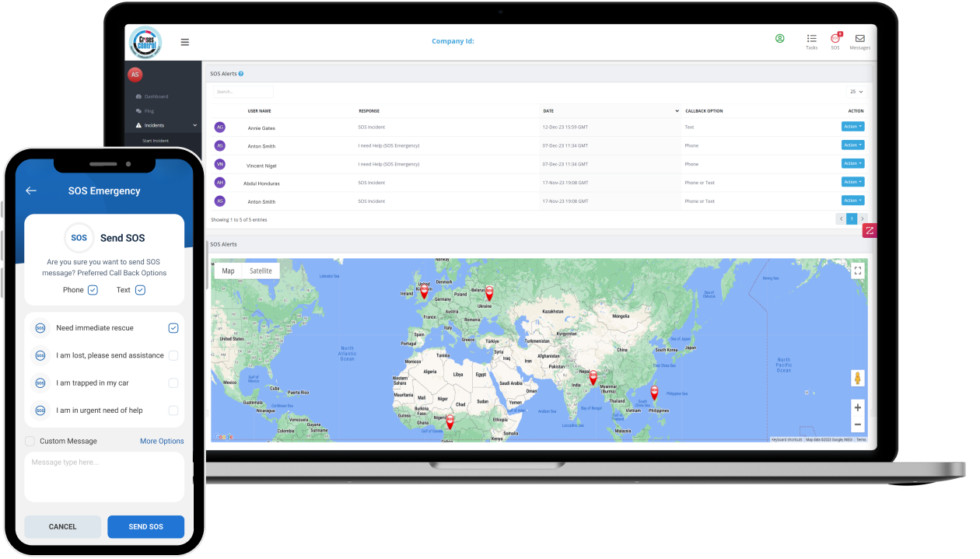The height and width of the screenshot is (559, 980).
Task: Click the SOS map marker over India
Action: pyautogui.click(x=593, y=378)
